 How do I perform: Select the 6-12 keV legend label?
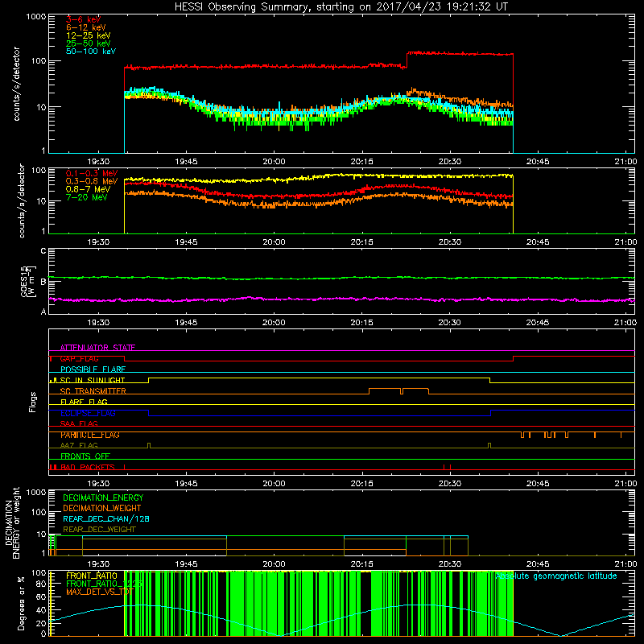click(x=86, y=27)
